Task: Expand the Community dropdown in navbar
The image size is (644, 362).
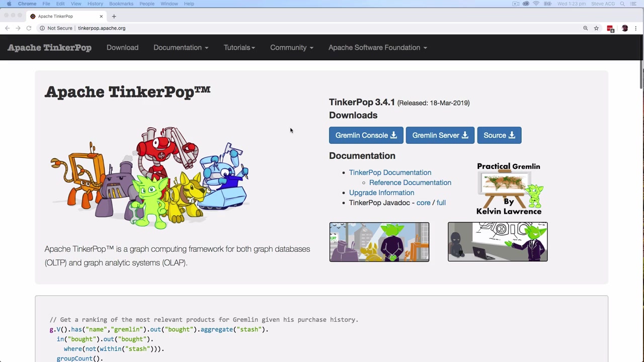Action: click(x=292, y=47)
